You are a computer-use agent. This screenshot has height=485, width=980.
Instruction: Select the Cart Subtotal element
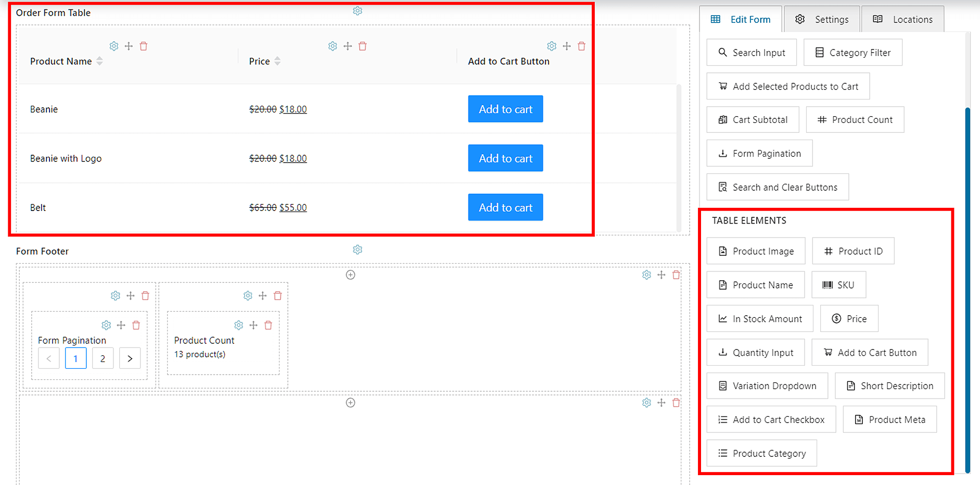point(753,120)
